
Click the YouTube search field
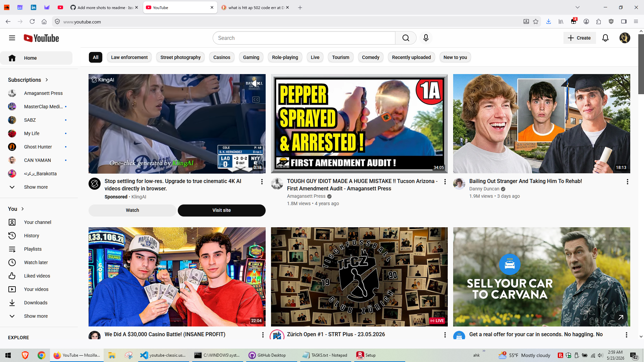304,38
